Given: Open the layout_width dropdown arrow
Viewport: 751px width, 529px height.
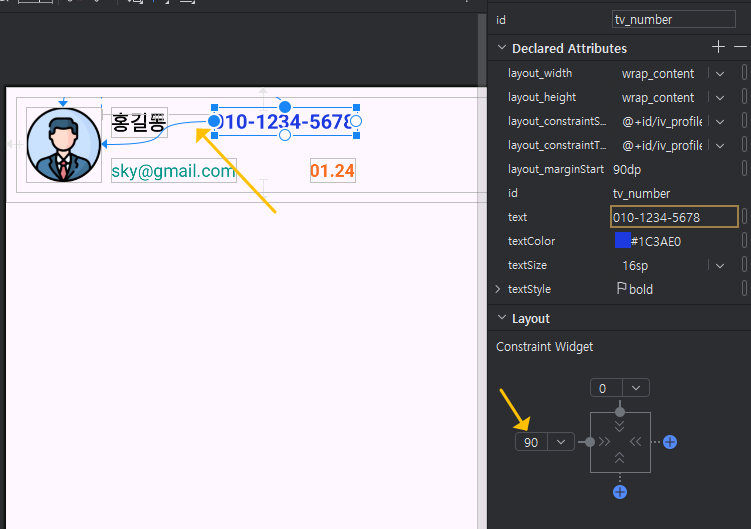Looking at the screenshot, I should (x=720, y=74).
